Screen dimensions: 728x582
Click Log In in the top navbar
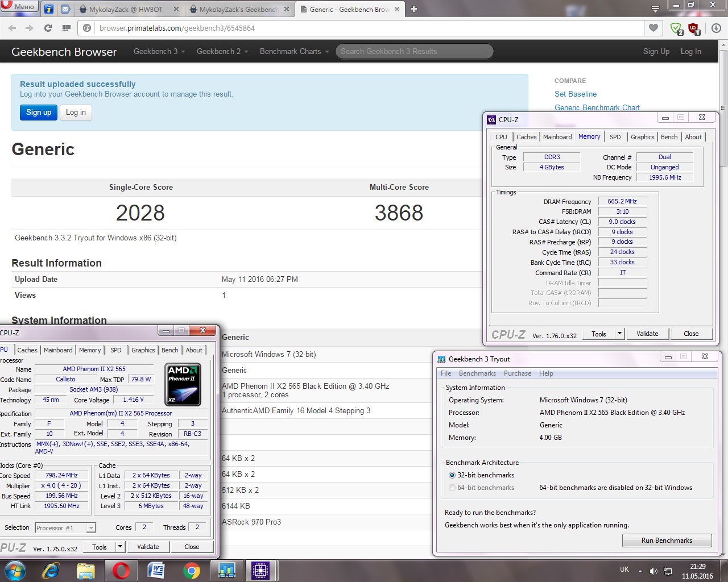point(691,51)
